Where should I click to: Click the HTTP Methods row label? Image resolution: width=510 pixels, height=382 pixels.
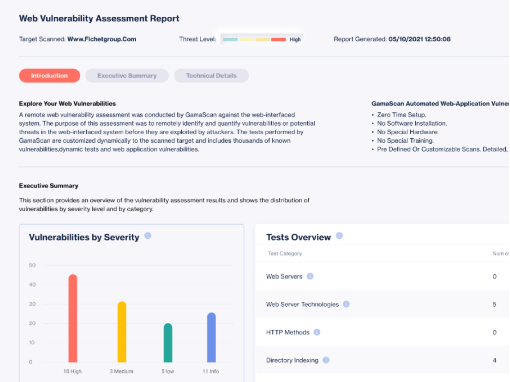(288, 332)
